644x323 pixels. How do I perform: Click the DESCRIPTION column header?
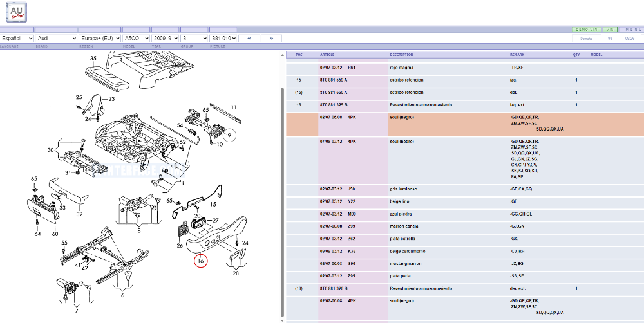[402, 55]
